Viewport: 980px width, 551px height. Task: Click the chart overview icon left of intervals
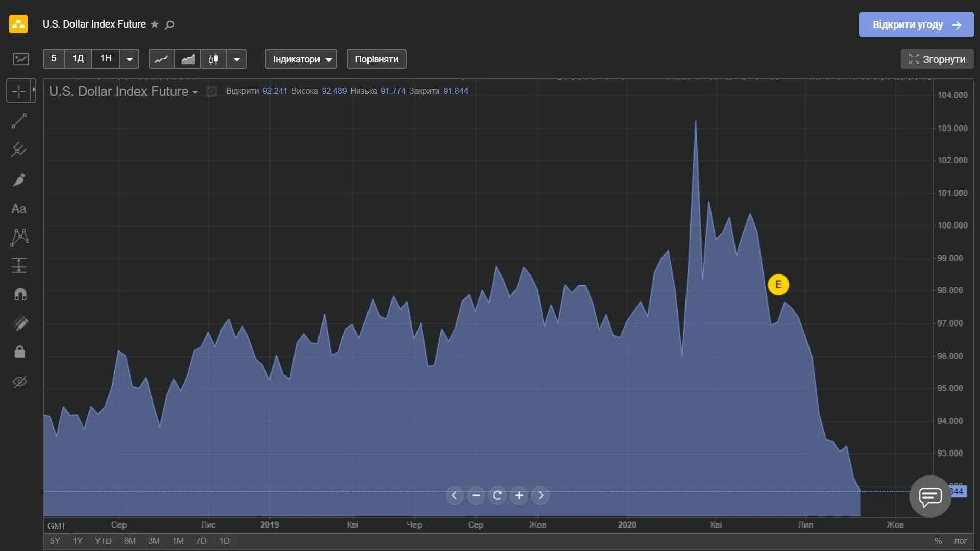[x=21, y=59]
